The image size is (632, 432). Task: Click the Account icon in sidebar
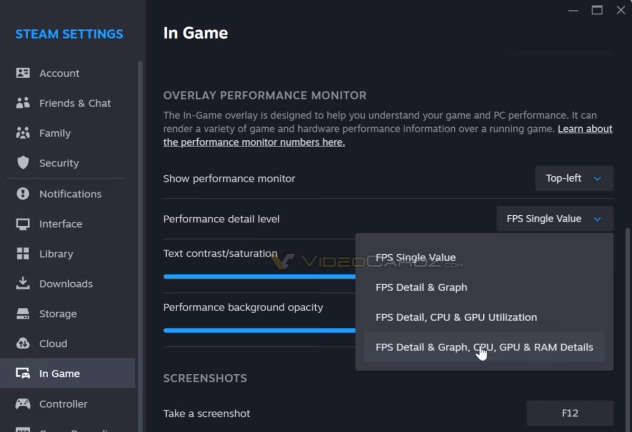tap(23, 74)
